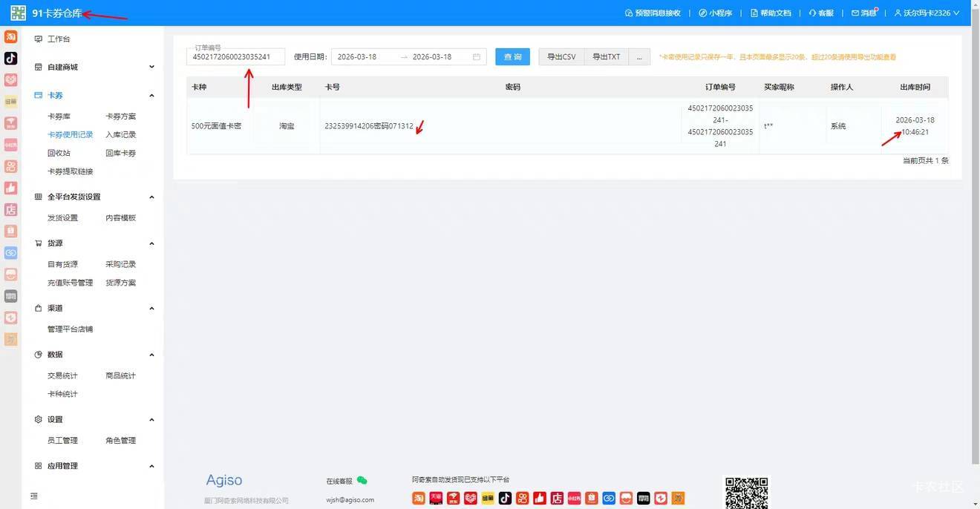Open the 帮助文档 document icon in header
Screen dimensions: 980x509
pyautogui.click(x=754, y=13)
